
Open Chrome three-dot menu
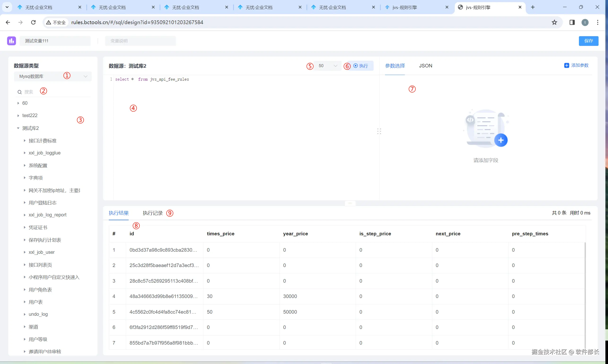[597, 22]
